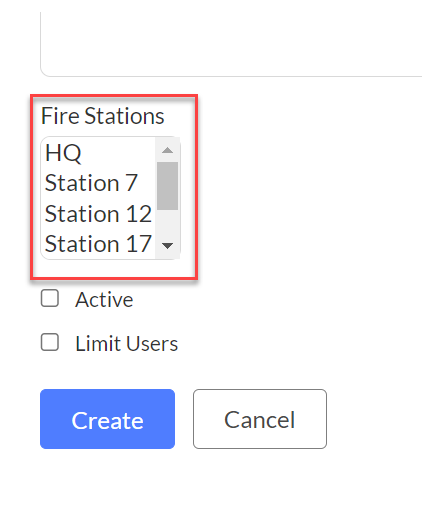Select Station 17 option
The image size is (422, 516).
98,243
